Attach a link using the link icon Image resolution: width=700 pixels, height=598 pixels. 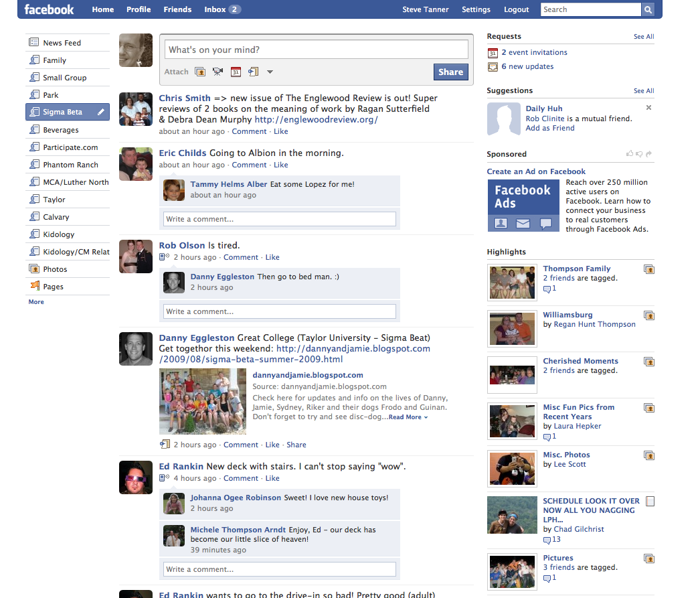[254, 72]
